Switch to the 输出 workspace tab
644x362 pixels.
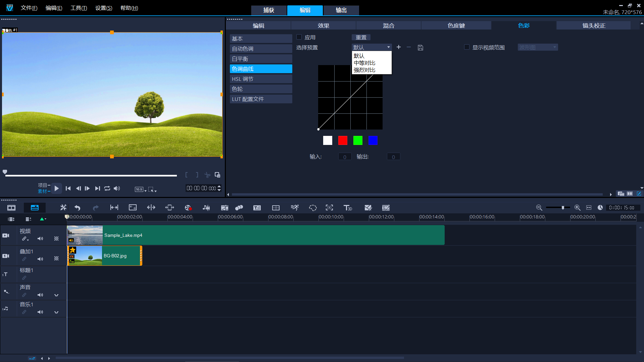341,10
